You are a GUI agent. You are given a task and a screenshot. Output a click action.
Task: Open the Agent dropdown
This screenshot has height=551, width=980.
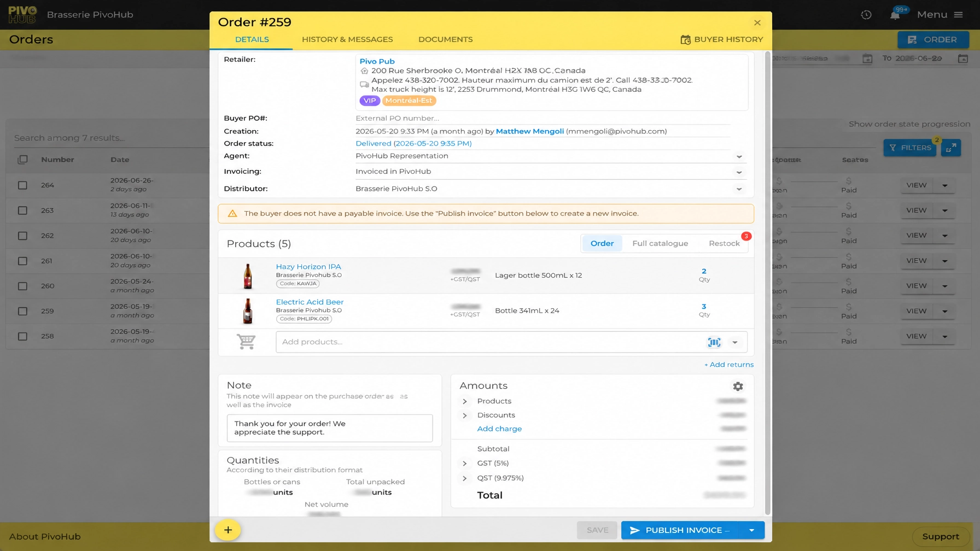pyautogui.click(x=739, y=157)
